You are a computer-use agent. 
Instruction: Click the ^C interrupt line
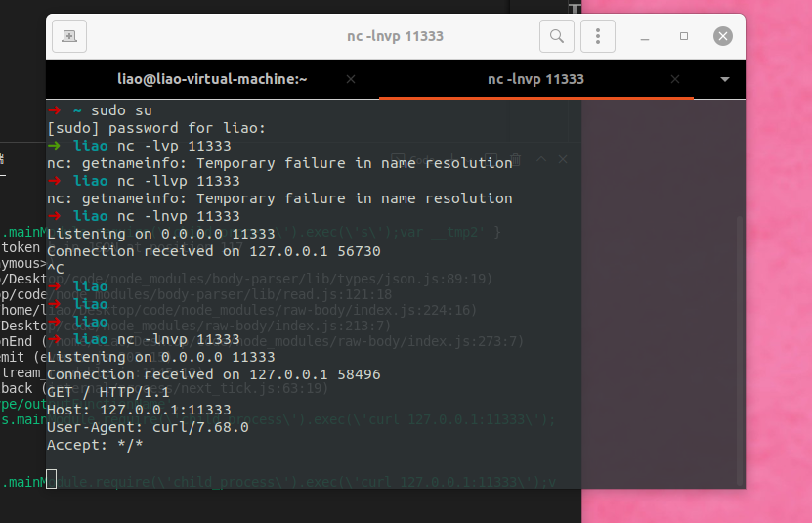click(56, 269)
